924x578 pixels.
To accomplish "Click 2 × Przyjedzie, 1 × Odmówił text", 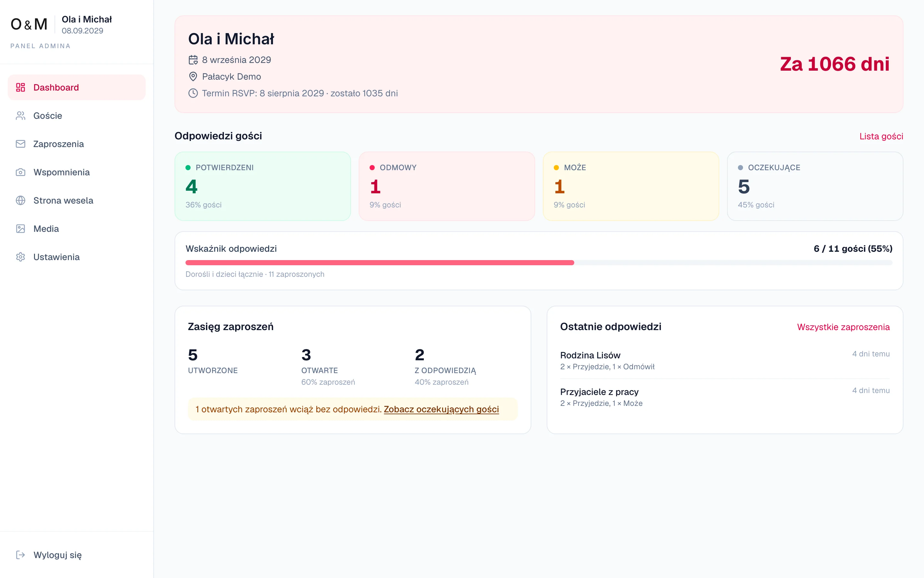I will [607, 367].
